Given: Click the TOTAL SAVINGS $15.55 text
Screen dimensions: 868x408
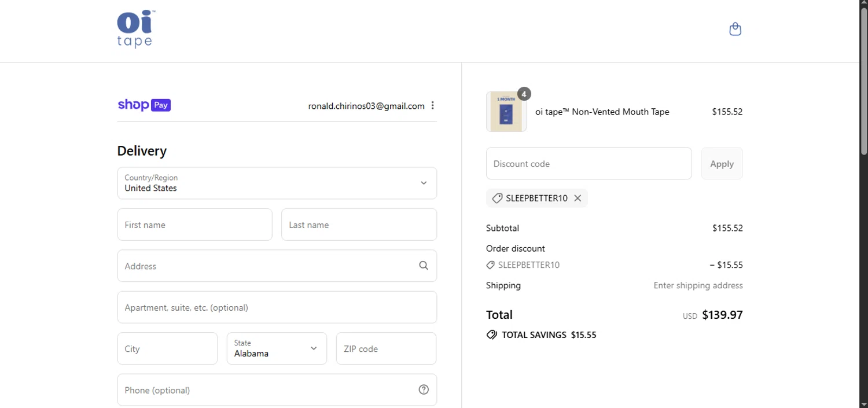Looking at the screenshot, I should point(549,335).
